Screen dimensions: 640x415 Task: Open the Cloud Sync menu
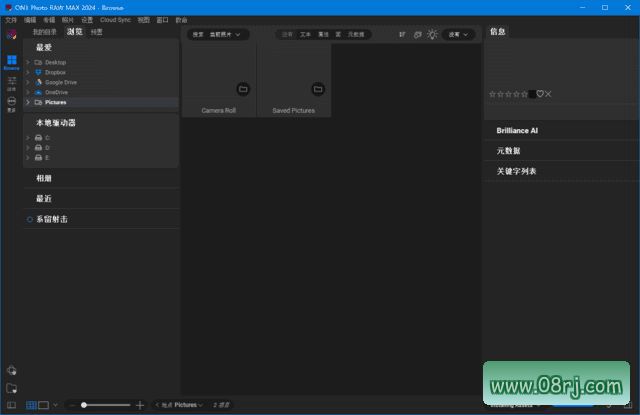point(115,20)
